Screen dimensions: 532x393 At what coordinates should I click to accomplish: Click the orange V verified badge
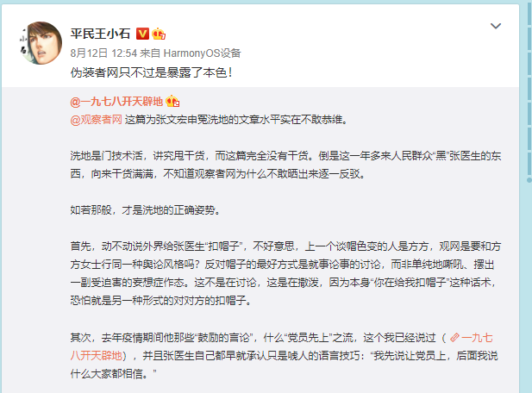click(142, 34)
